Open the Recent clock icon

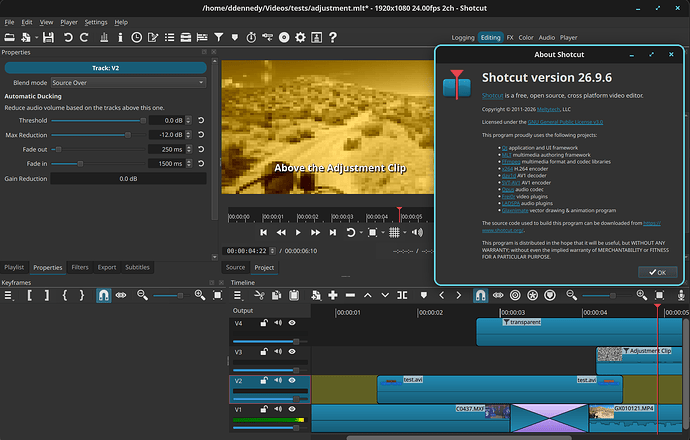pyautogui.click(x=136, y=37)
